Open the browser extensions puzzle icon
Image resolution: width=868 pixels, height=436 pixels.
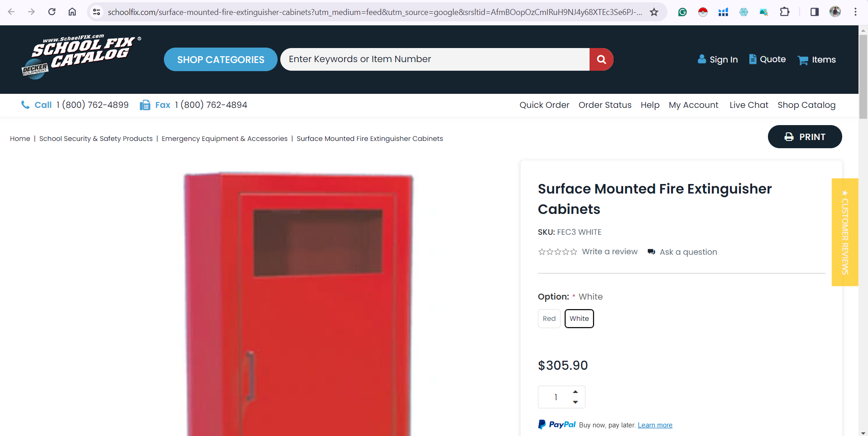tap(785, 12)
